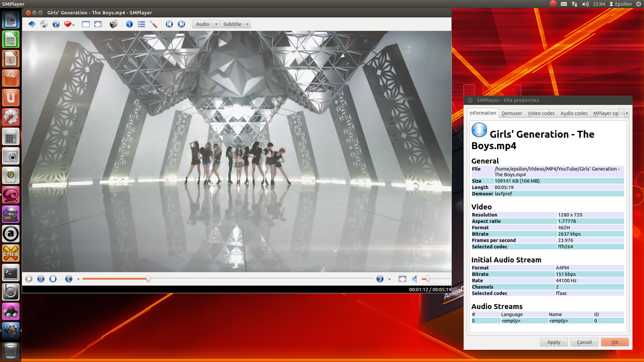Open file using the blue folder icon

coord(32,24)
